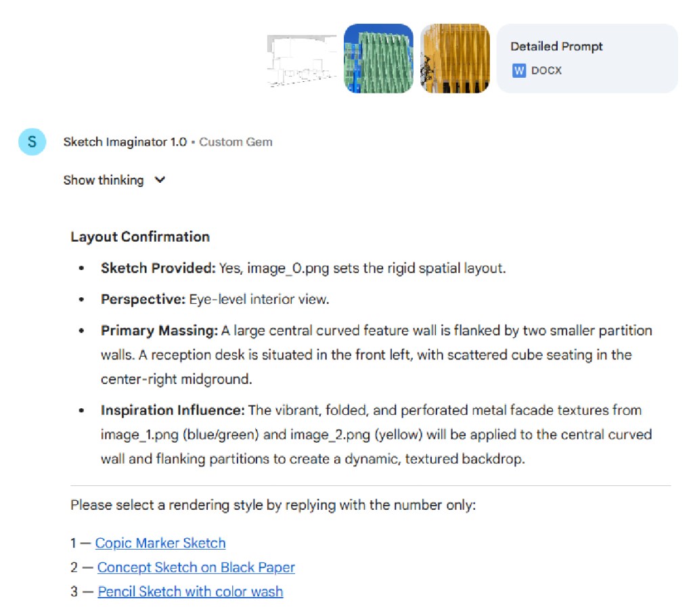This screenshot has height=616, width=693.
Task: Click the 'Custom Gem' label
Action: tap(236, 142)
